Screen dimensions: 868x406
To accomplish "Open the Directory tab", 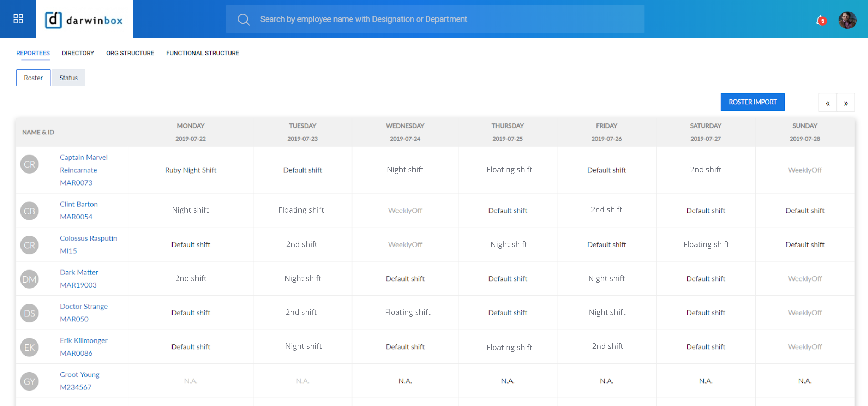I will tap(78, 53).
